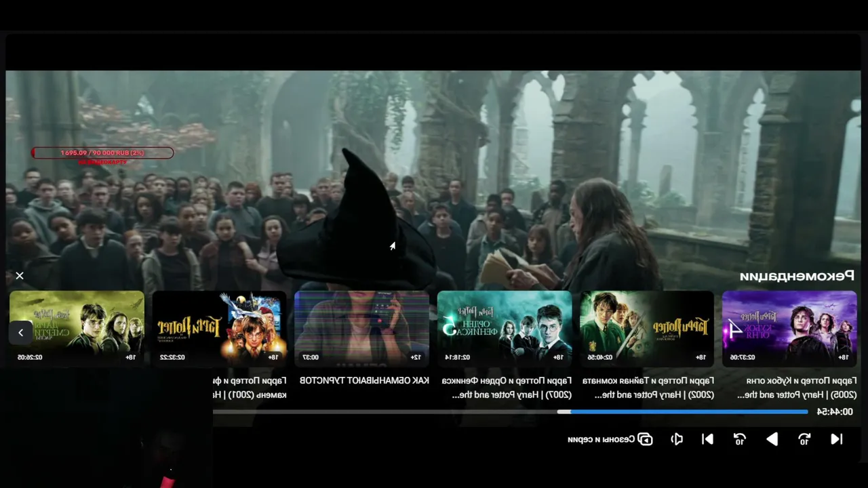Click the 18+ badge on Order of the Phoenix
Image resolution: width=868 pixels, height=488 pixels.
[558, 357]
